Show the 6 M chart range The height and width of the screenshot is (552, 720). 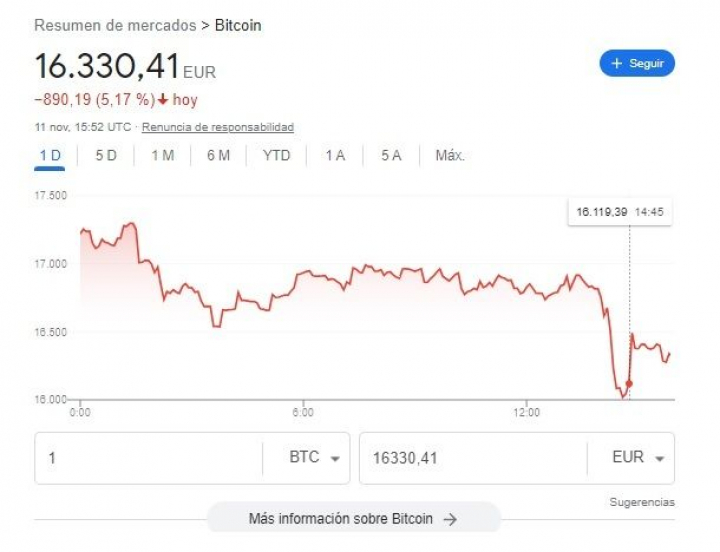218,155
